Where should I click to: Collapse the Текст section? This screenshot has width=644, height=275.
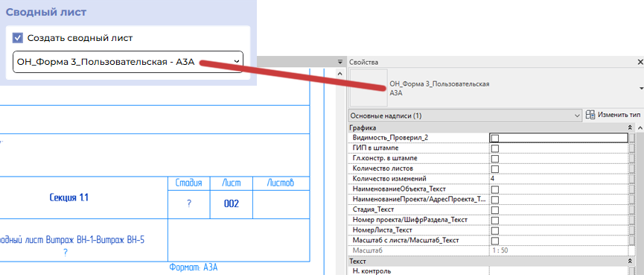pyautogui.click(x=630, y=261)
